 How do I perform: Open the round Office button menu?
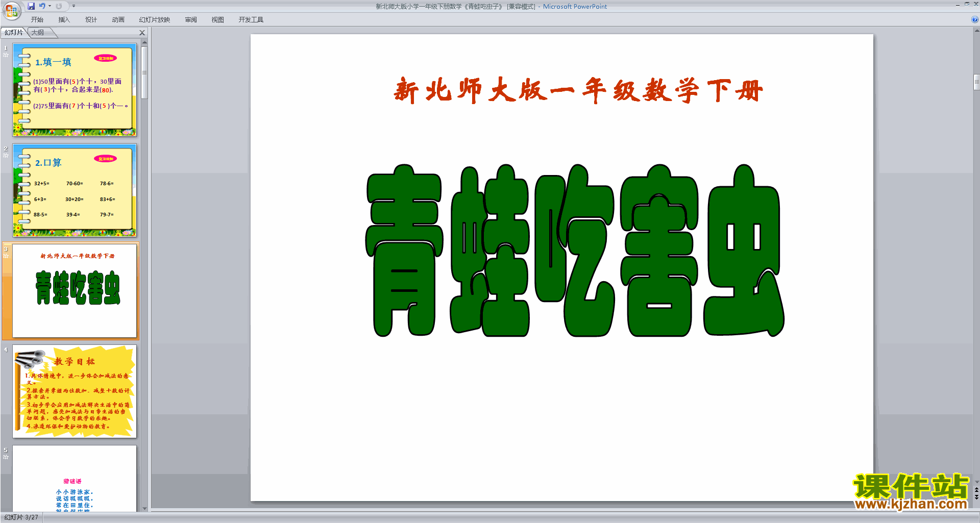tap(11, 10)
